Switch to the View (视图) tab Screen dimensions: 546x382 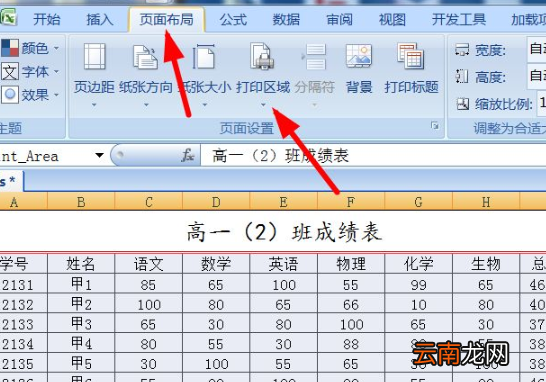click(392, 20)
